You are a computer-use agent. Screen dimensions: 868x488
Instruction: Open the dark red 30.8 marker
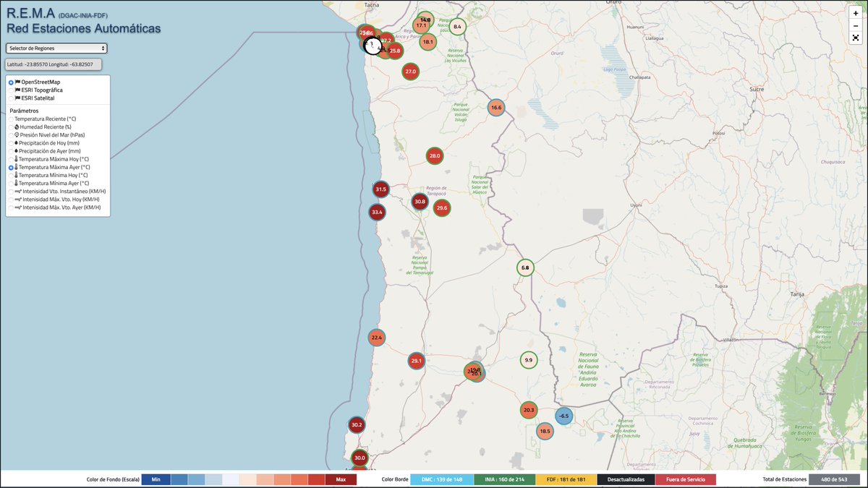click(420, 202)
